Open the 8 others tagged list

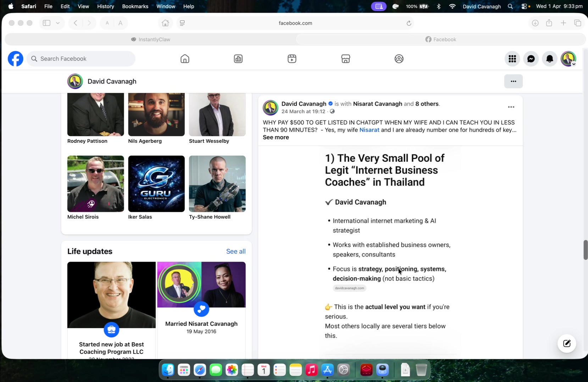point(427,104)
